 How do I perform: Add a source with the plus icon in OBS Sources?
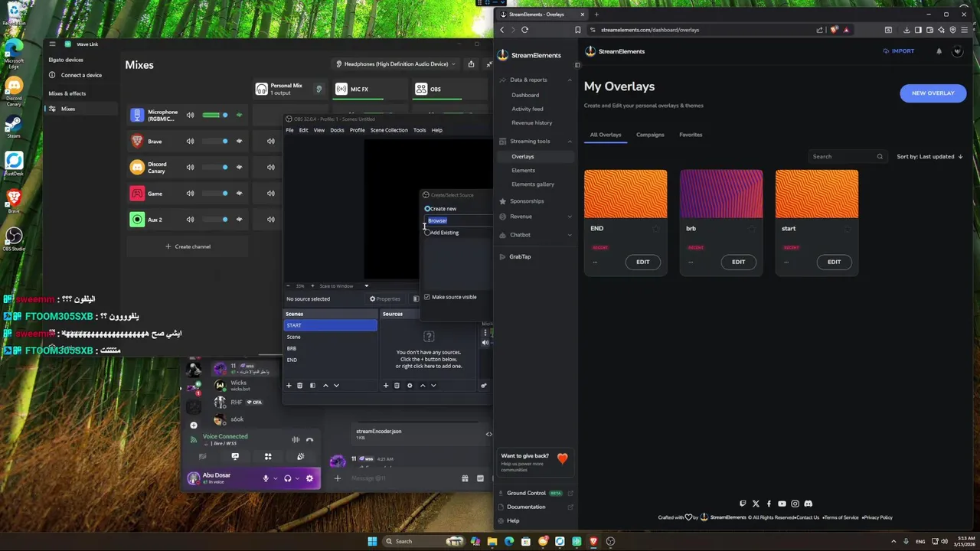pos(386,386)
